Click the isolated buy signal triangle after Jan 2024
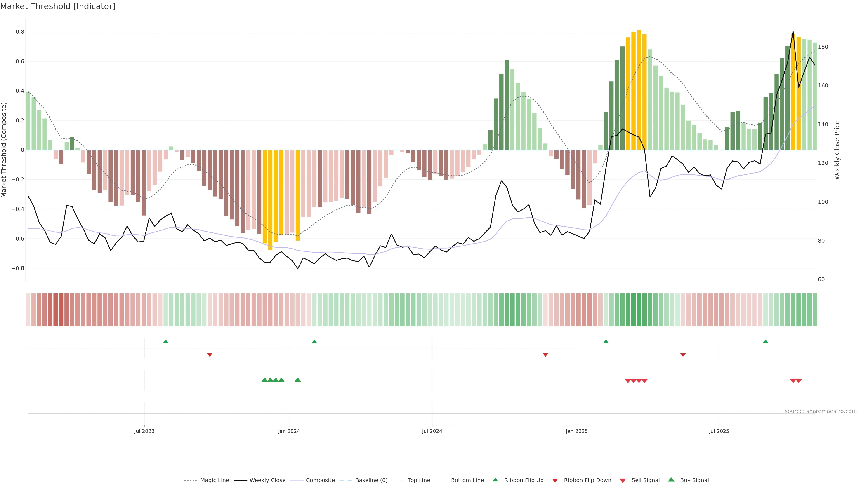Screen dimensions: 868x488 297,380
